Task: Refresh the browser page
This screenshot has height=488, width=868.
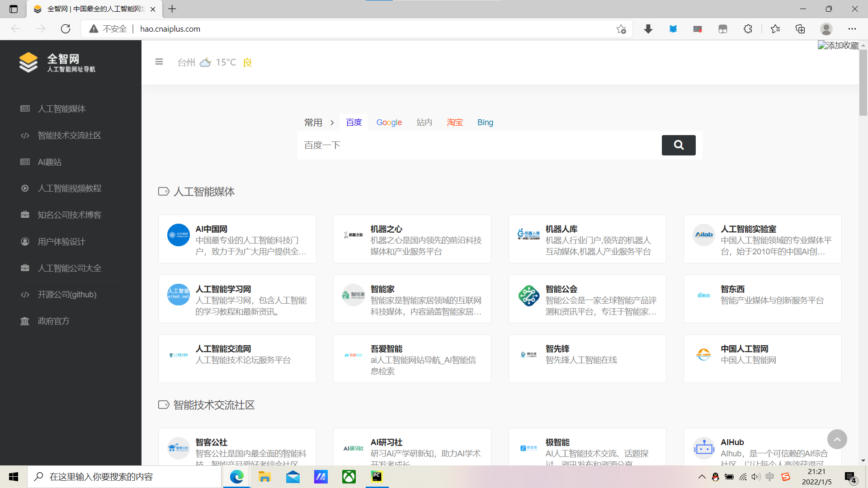Action: click(66, 29)
